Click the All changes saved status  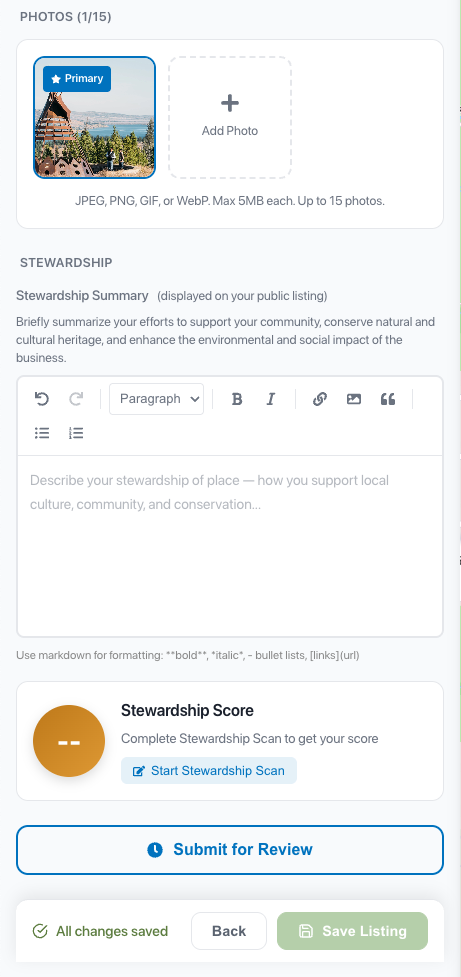(x=100, y=932)
